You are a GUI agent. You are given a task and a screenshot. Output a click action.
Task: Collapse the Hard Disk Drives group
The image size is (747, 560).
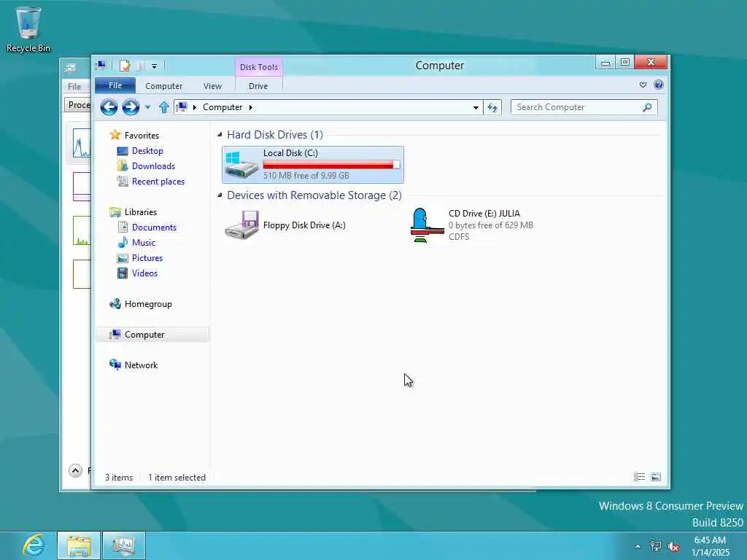(220, 135)
